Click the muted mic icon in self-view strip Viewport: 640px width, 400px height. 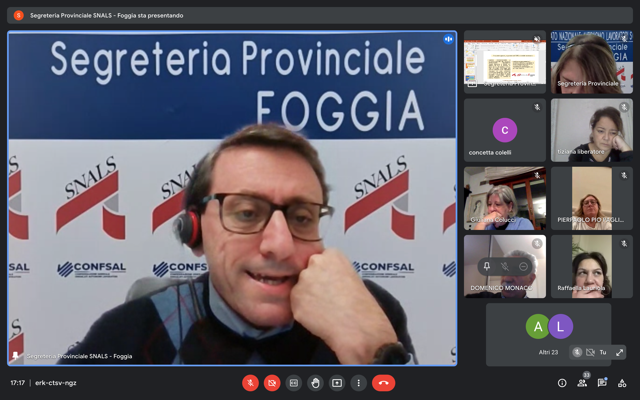coord(577,352)
